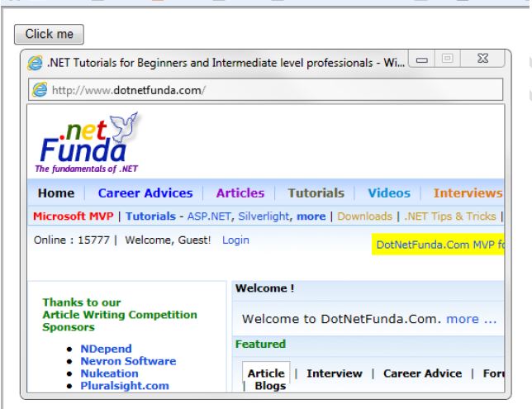This screenshot has height=409, width=532.
Task: Open the Home menu item
Action: [x=56, y=193]
